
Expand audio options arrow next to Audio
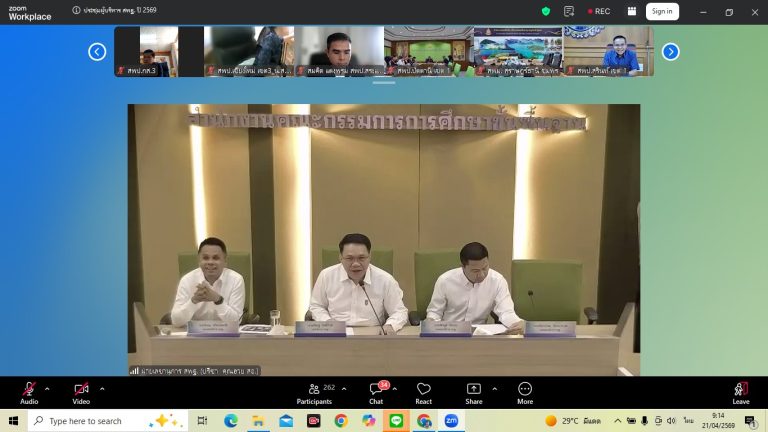click(x=47, y=388)
